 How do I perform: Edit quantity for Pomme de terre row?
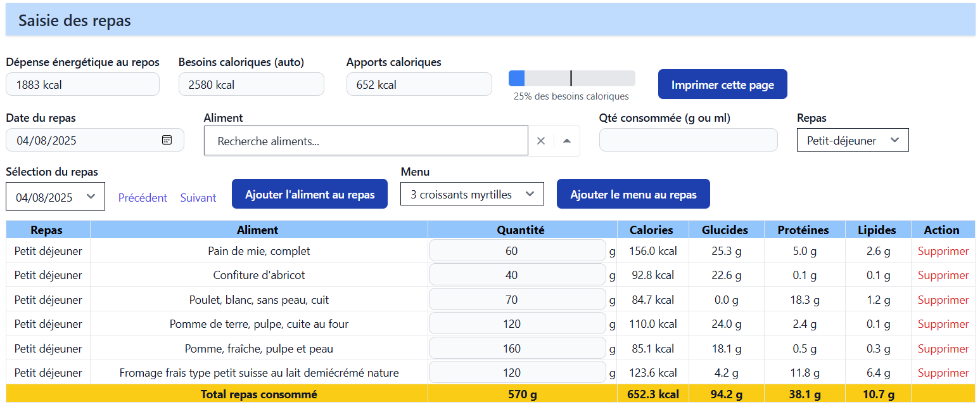tap(518, 323)
